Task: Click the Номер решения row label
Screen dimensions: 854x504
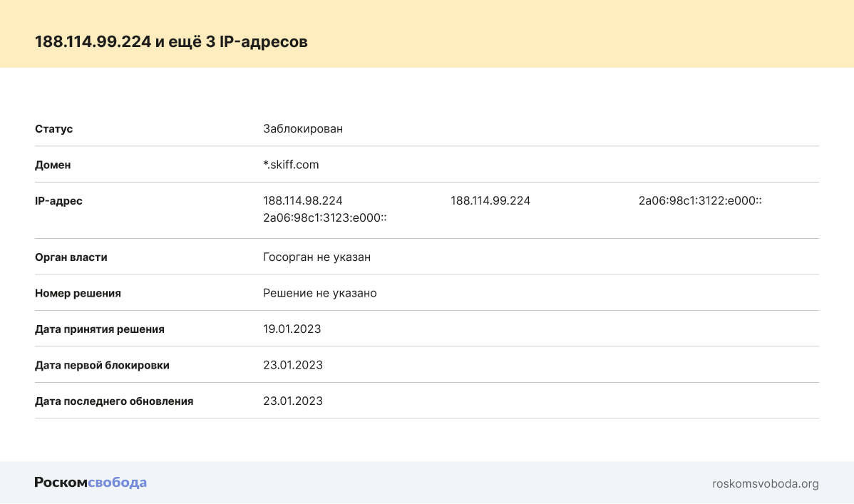Action: pos(78,293)
